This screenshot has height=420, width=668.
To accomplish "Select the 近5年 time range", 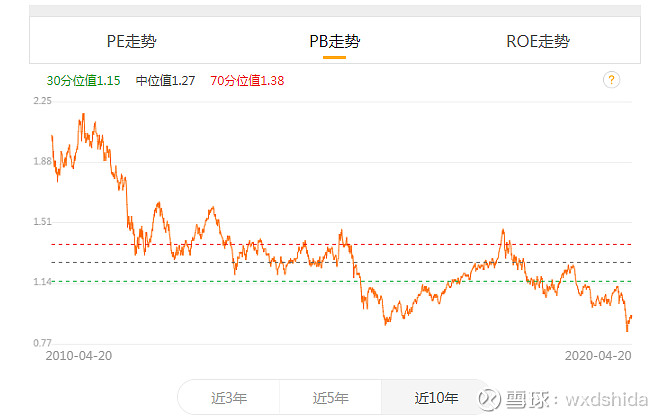I will (330, 398).
